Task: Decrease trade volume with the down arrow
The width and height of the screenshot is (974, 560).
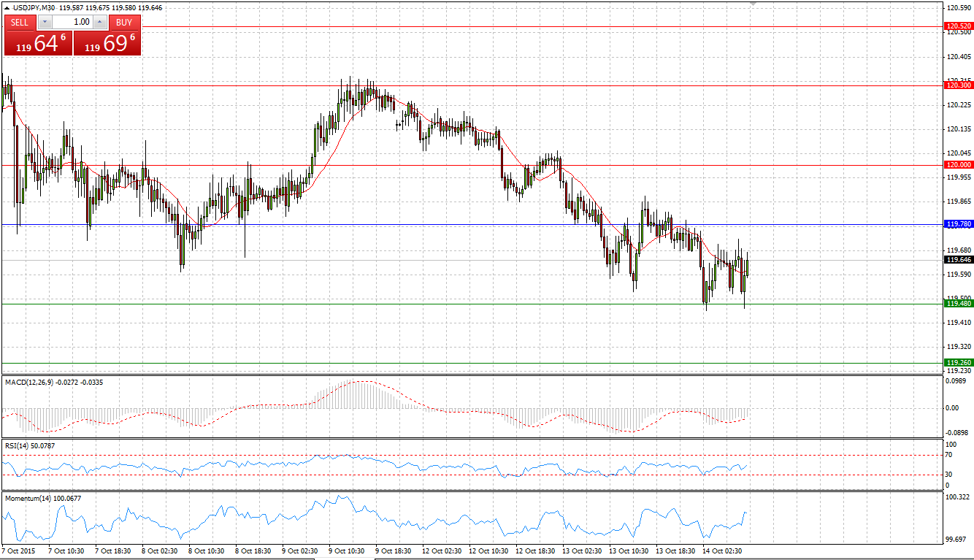Action: 45,22
